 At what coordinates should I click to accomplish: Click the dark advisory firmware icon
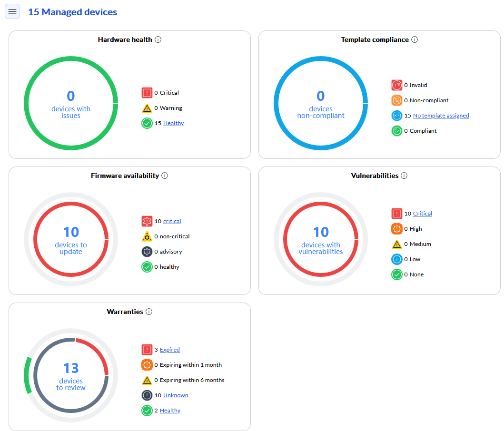147,252
